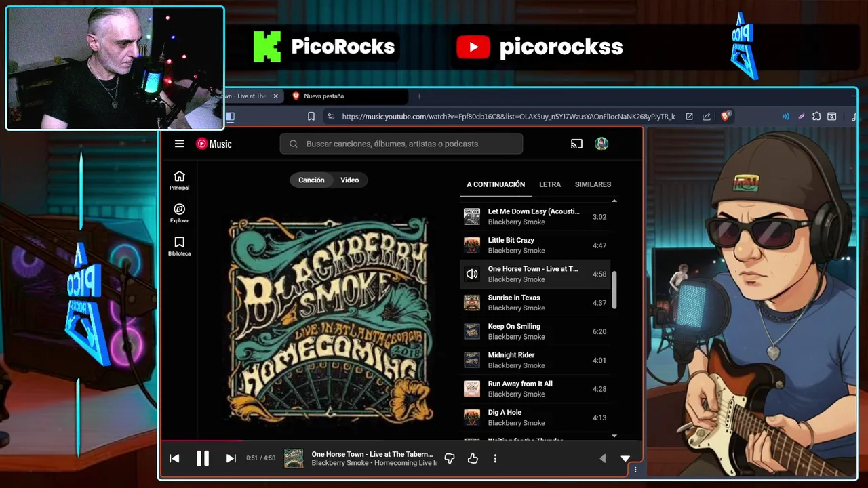Go to Principal home in the sidebar
Viewport: 868px width, 488px height.
[x=179, y=180]
